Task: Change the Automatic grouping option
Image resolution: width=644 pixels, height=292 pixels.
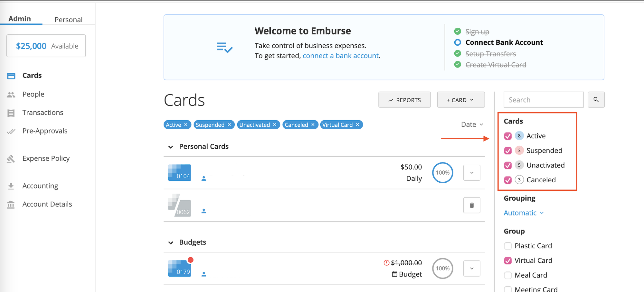Action: [523, 213]
